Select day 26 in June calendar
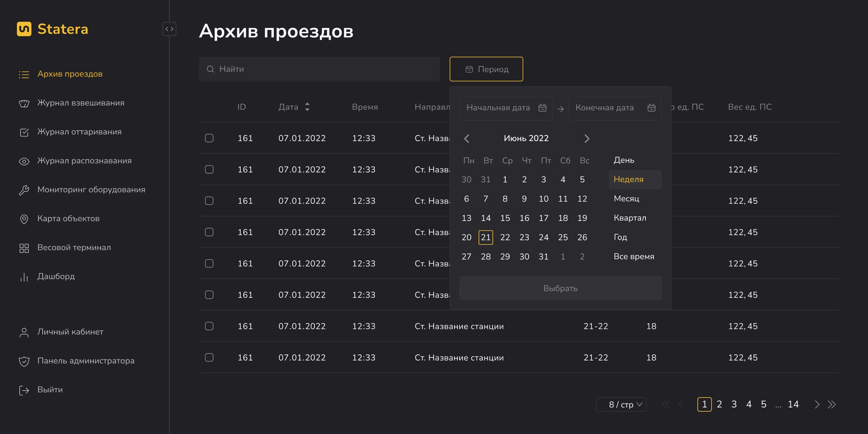Image resolution: width=868 pixels, height=434 pixels. (582, 238)
